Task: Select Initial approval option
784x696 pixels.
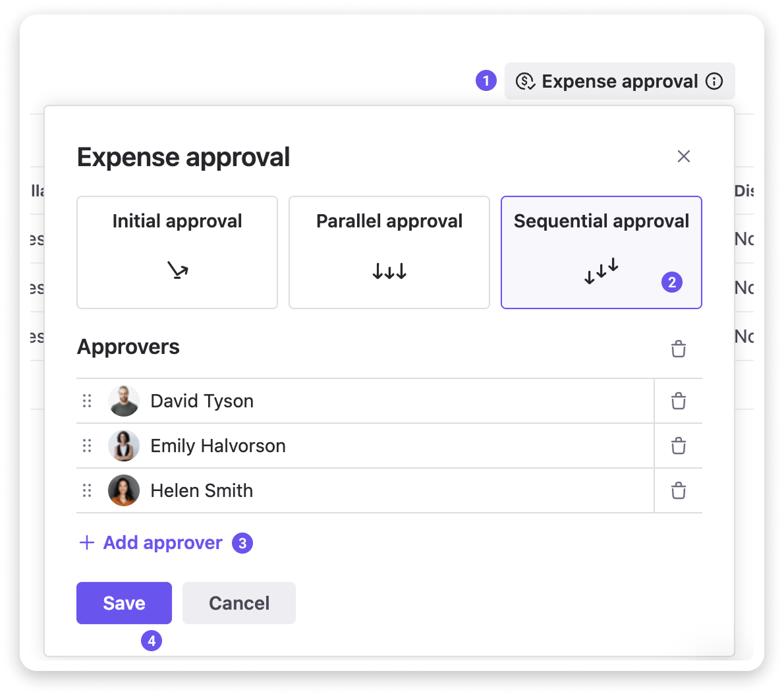Action: point(177,252)
